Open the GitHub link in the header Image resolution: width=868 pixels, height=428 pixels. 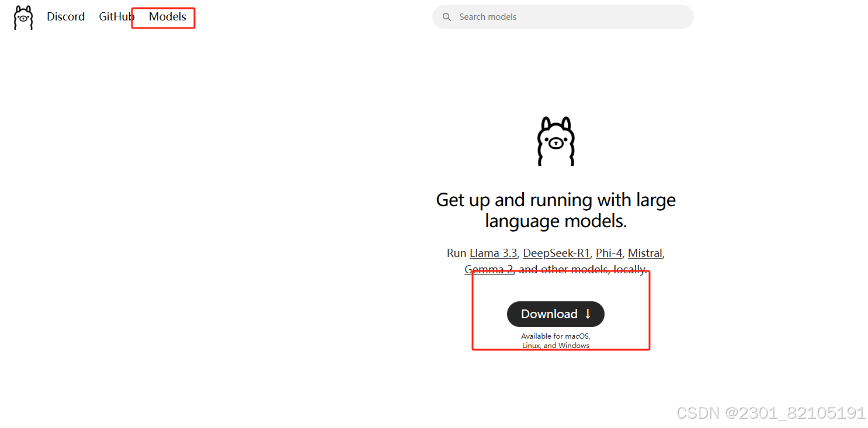click(x=117, y=17)
